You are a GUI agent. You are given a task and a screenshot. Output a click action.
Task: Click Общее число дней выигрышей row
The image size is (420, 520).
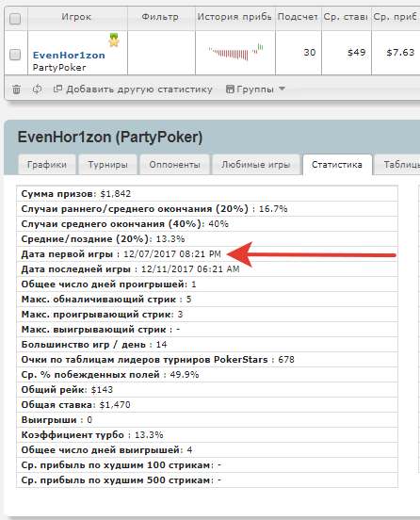tap(207, 450)
